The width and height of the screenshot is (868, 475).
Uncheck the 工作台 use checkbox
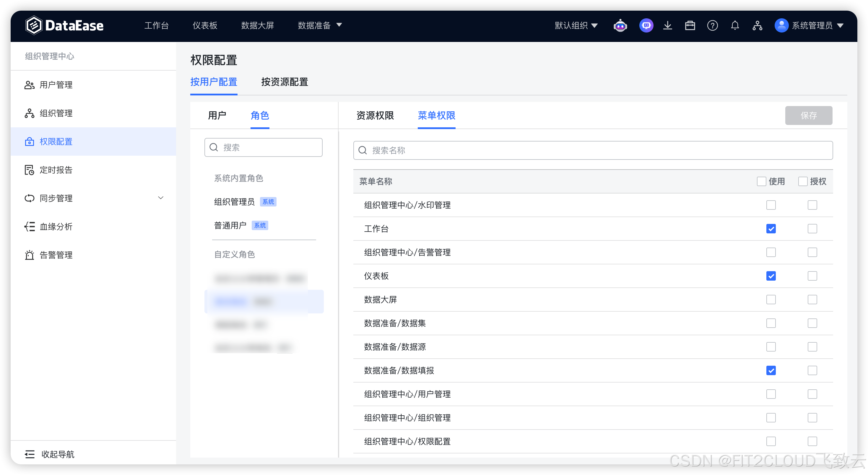pos(771,229)
